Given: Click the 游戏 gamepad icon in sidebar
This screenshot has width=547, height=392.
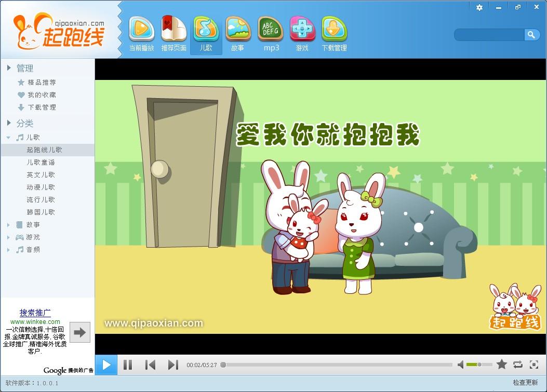Looking at the screenshot, I should (20, 237).
